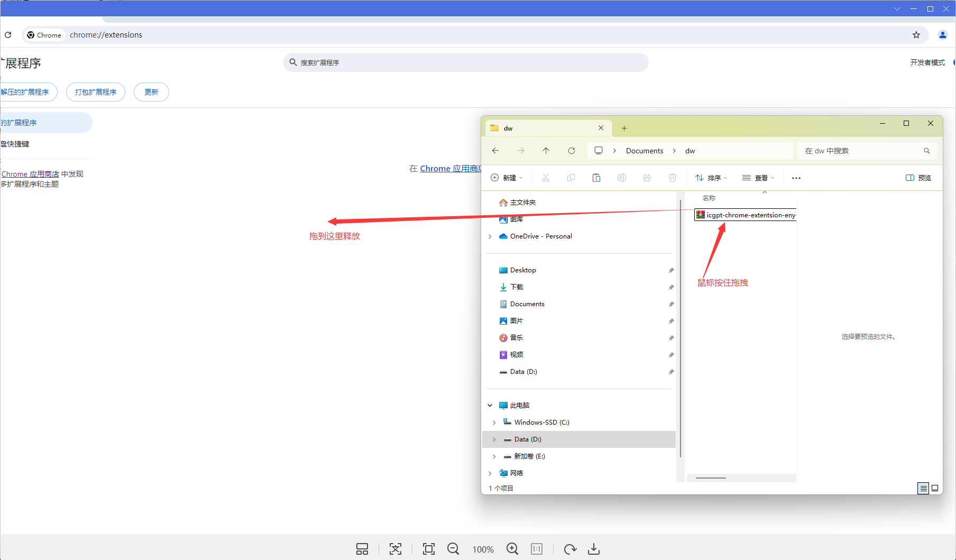Open Chrome Web Store link in sidebar
Image resolution: width=956 pixels, height=560 pixels.
pyautogui.click(x=30, y=174)
